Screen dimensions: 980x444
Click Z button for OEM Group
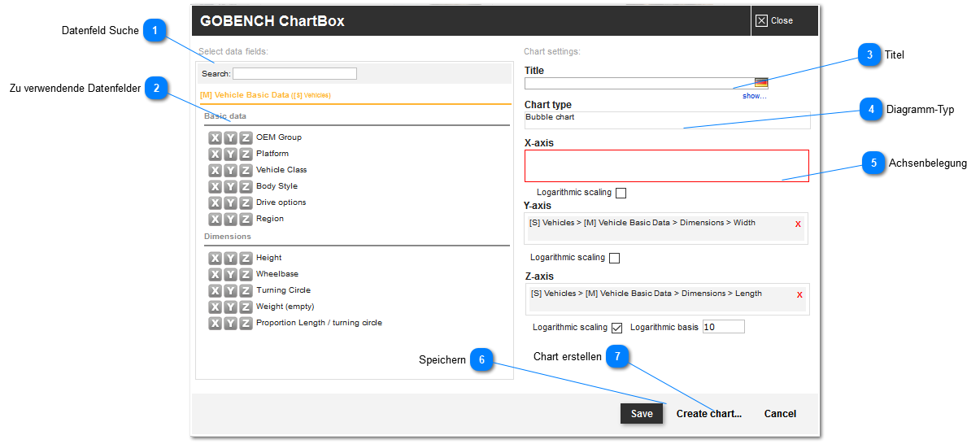(246, 137)
